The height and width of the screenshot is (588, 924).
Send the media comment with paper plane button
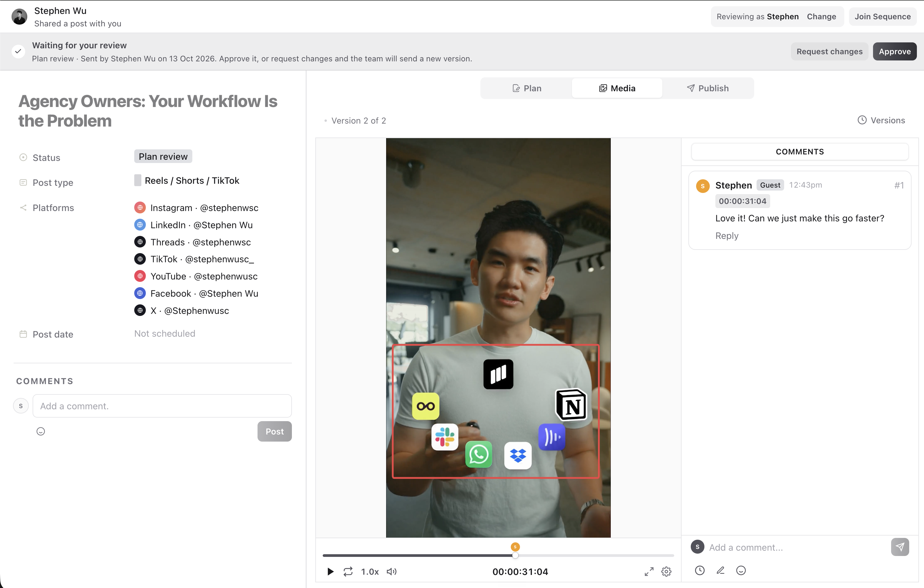(900, 547)
